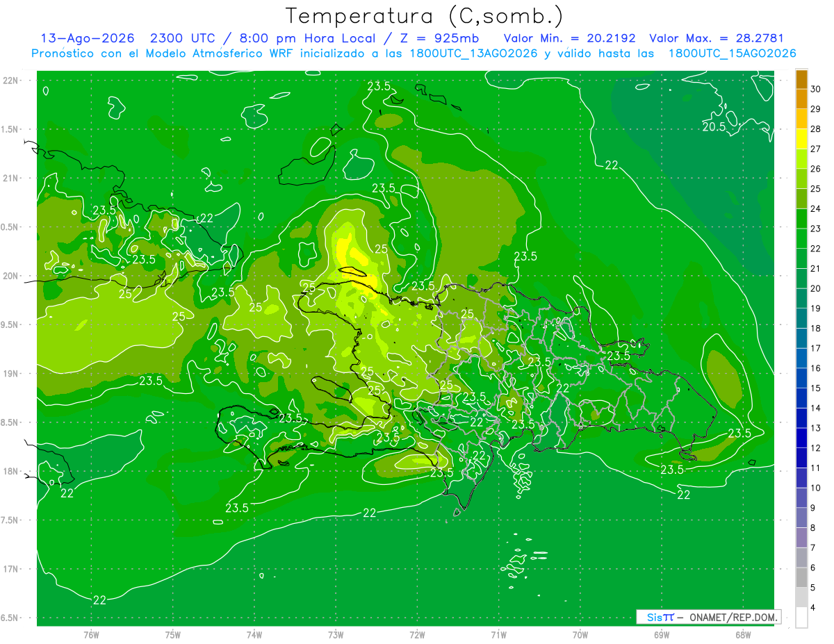The height and width of the screenshot is (644, 834).
Task: Click '1800UTC_15AGO2026' validity end text
Action: (x=732, y=53)
